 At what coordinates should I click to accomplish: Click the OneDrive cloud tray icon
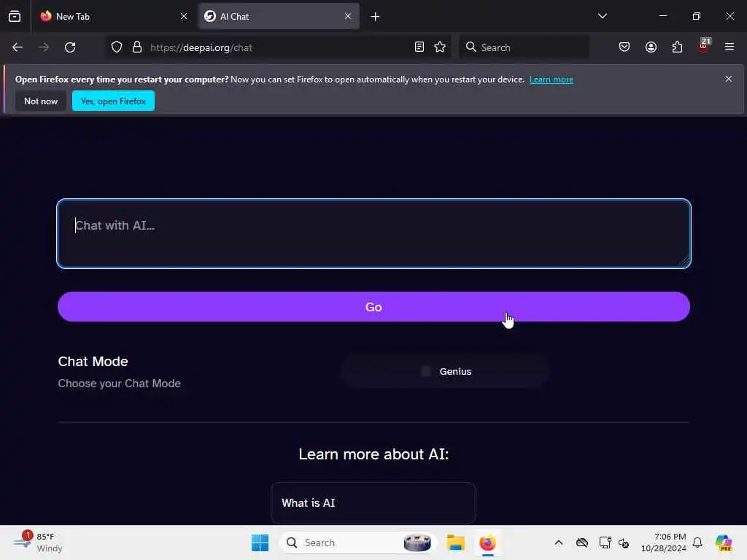pyautogui.click(x=582, y=542)
